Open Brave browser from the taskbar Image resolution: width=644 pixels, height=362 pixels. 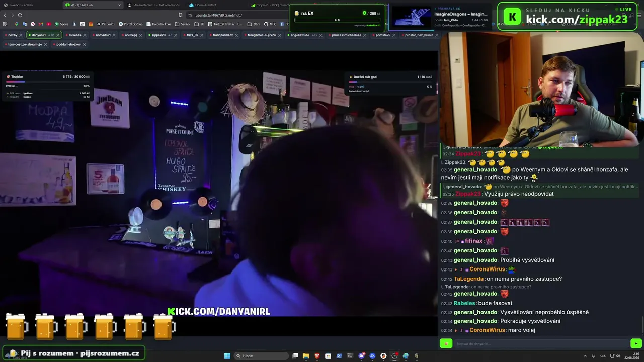click(x=317, y=356)
